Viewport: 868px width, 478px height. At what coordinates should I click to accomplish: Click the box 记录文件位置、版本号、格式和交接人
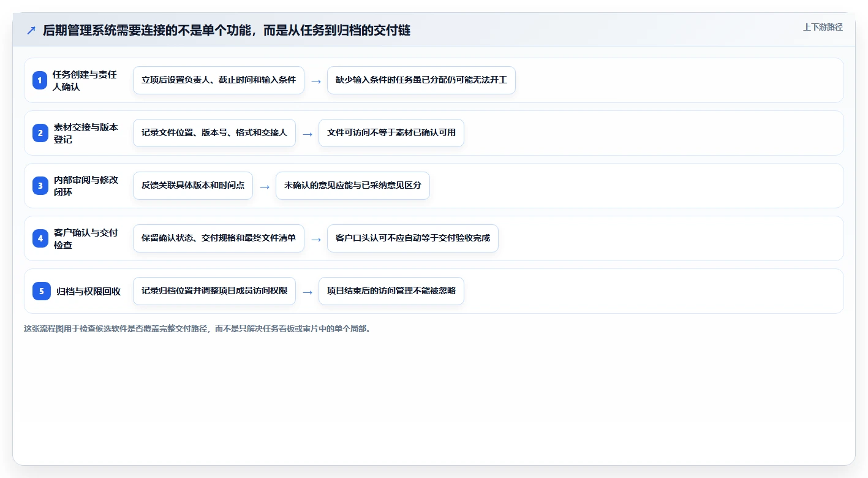(x=214, y=133)
